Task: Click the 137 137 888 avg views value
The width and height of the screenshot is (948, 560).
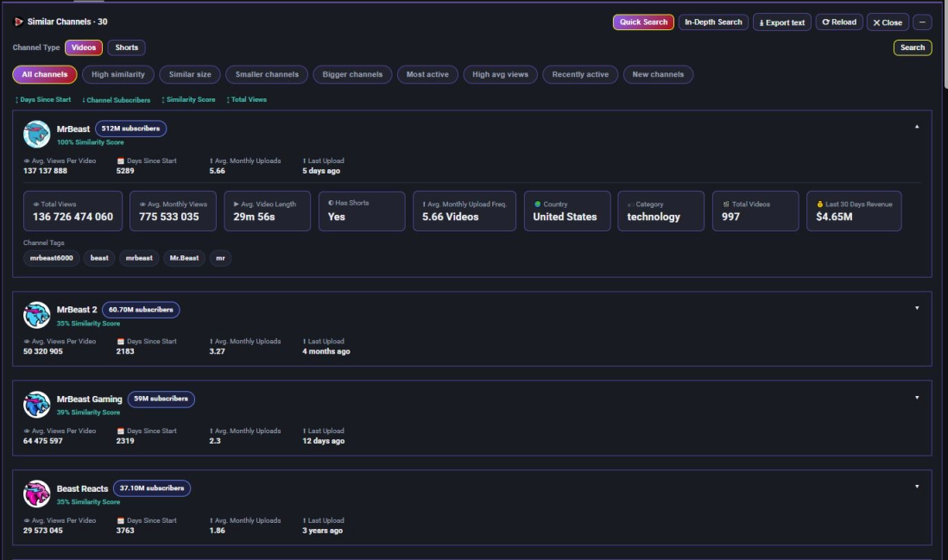Action: 46,171
